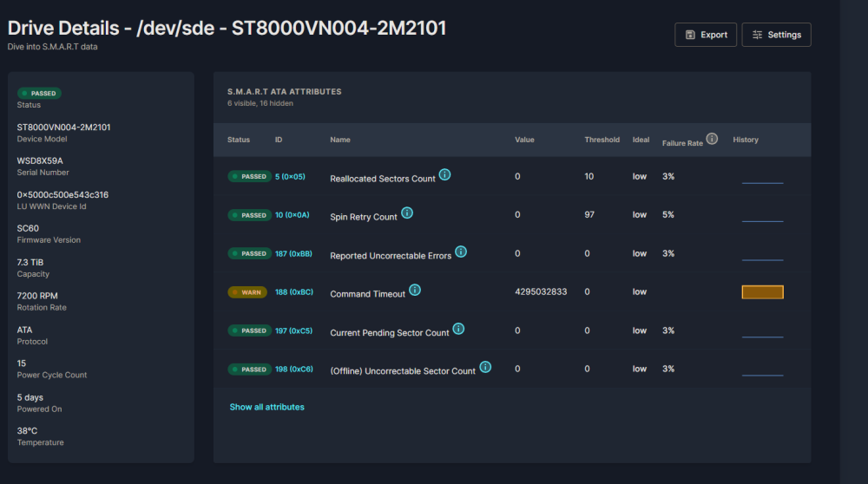Click PASSED badge on Reallocated Sectors row
The image size is (868, 484).
click(x=250, y=176)
